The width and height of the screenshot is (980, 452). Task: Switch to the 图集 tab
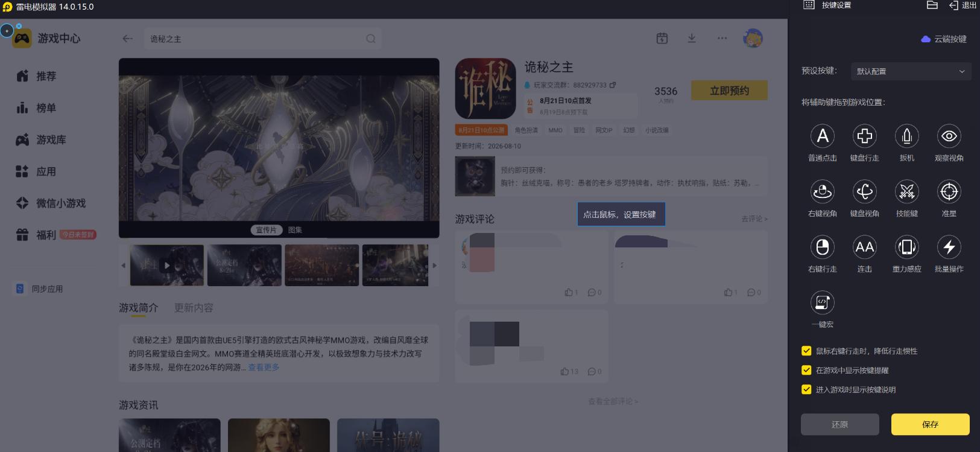(295, 230)
